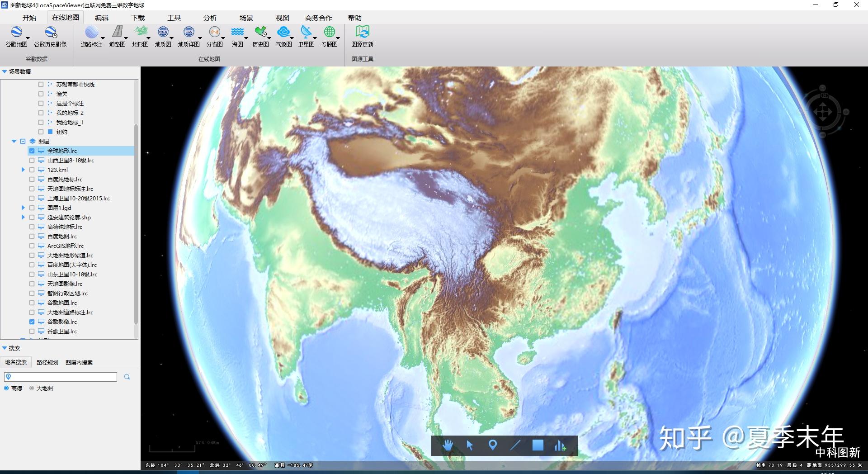The image size is (868, 474).
Task: Open 谷歌历史影像 historical imagery
Action: point(50,36)
